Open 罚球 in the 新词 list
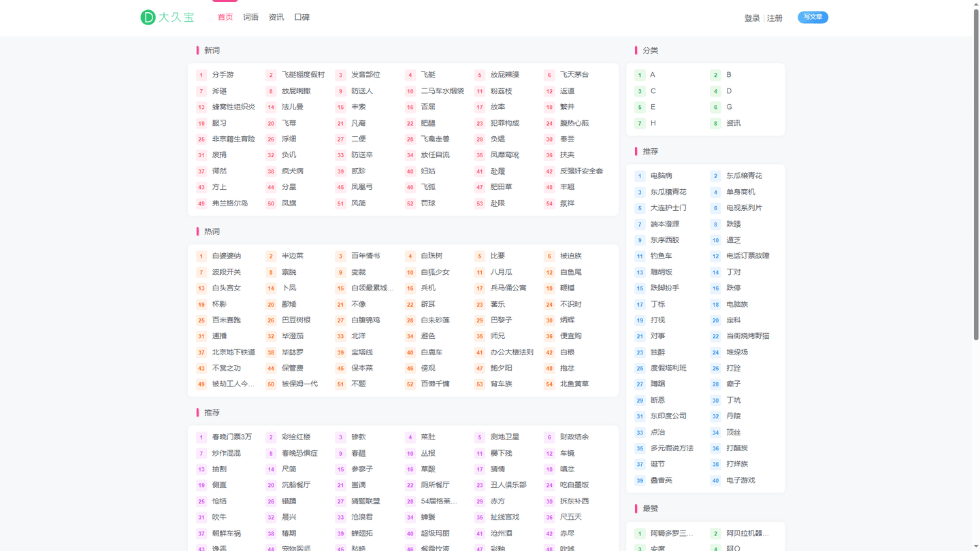The width and height of the screenshot is (980, 551). click(428, 203)
